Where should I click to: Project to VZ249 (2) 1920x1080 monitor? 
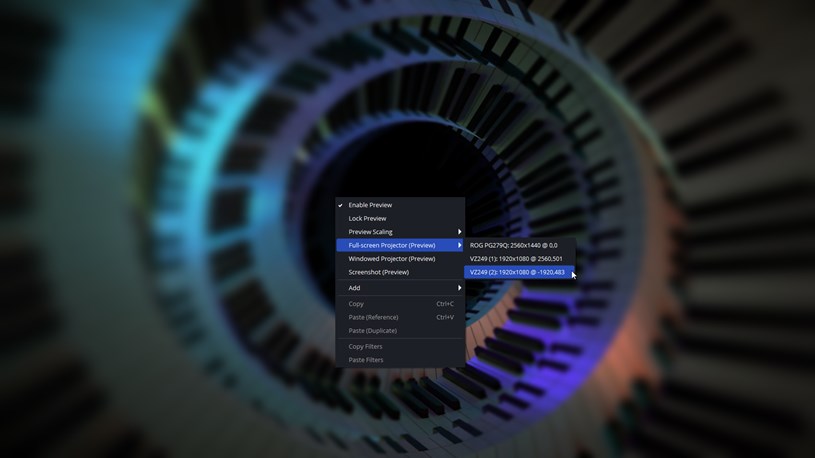(519, 272)
